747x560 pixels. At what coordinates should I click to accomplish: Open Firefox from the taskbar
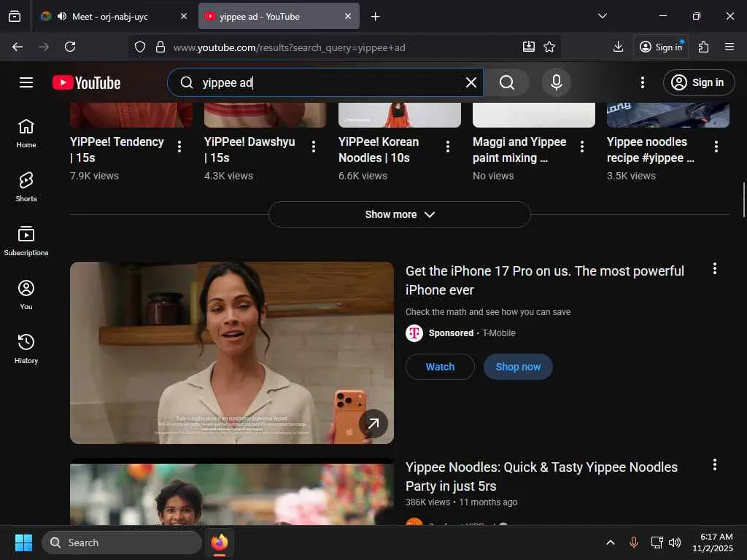point(219,542)
